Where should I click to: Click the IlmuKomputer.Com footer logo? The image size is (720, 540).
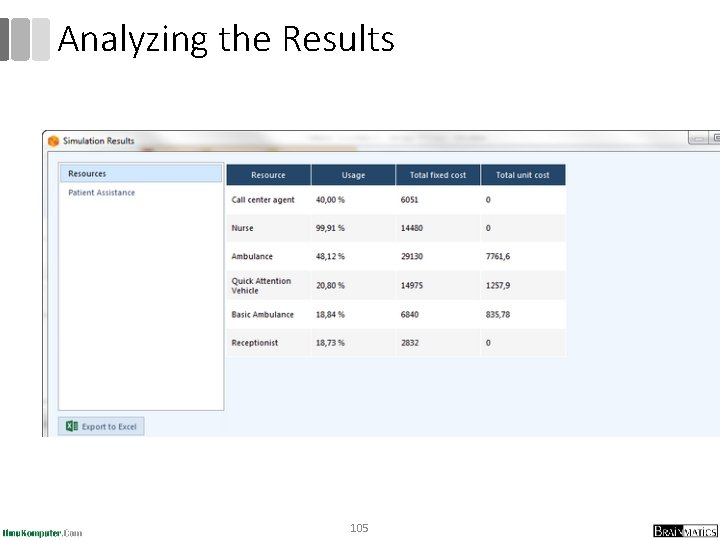42,533
